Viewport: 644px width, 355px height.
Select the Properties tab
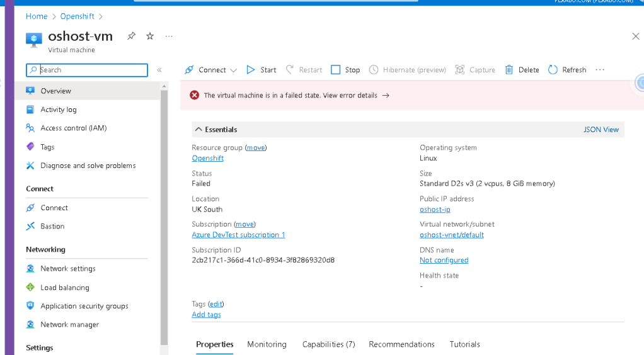(214, 344)
